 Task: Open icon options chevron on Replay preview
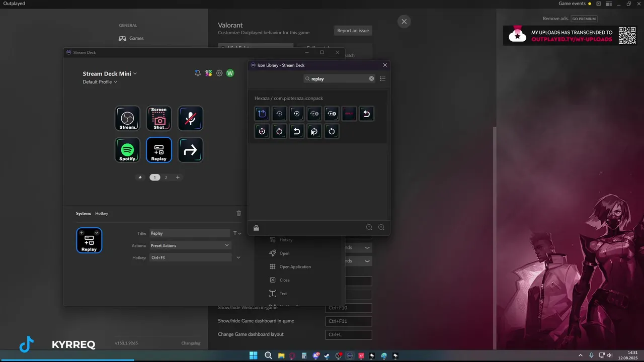pyautogui.click(x=97, y=233)
